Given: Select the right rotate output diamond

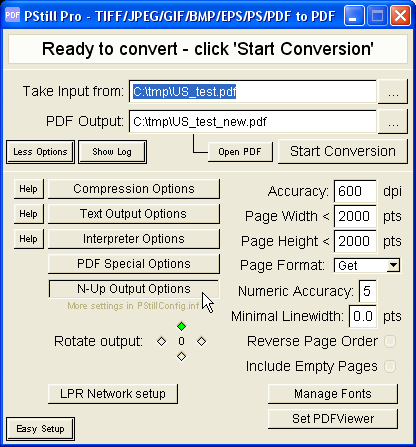Looking at the screenshot, I should 201,341.
